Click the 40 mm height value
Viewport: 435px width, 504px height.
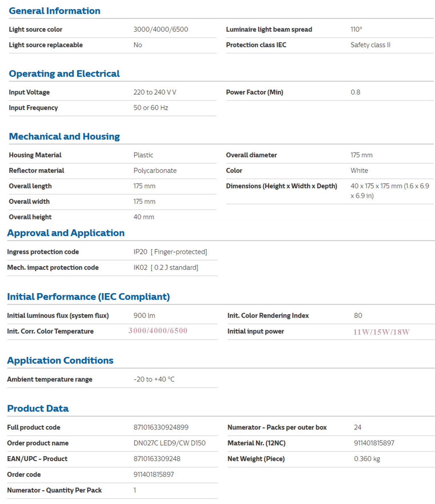144,217
